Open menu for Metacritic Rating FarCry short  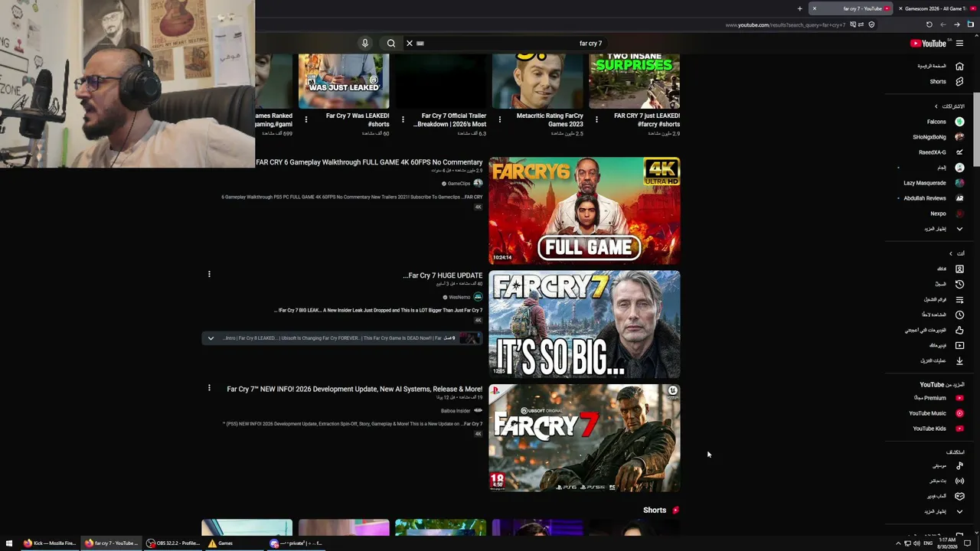coord(499,119)
